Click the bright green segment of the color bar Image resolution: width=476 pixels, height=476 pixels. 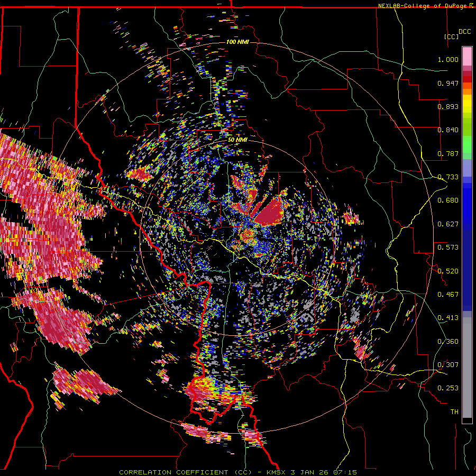pyautogui.click(x=467, y=144)
